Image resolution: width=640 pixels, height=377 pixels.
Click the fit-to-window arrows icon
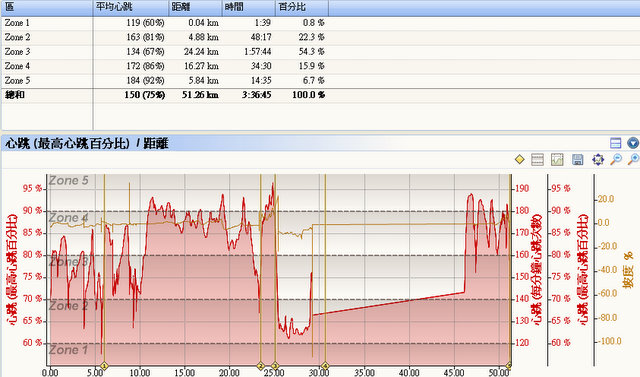[598, 160]
